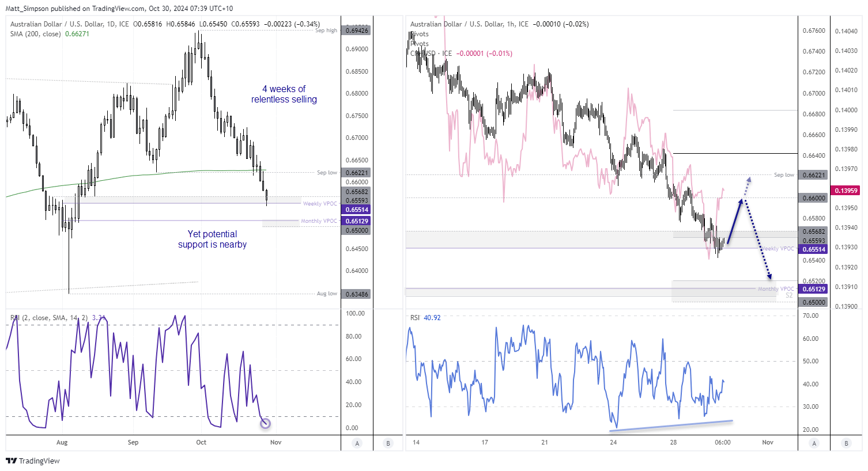Click the 0.65514 price label on the 1h chart

(814, 249)
